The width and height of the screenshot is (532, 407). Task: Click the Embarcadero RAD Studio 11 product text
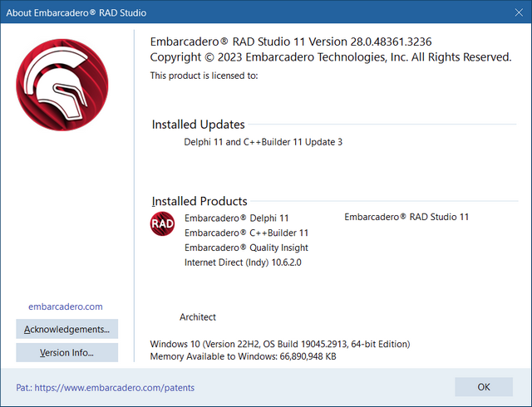(x=406, y=217)
